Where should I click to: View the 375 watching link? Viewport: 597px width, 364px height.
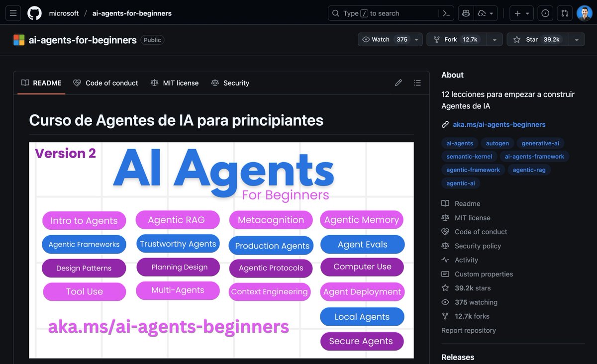[470, 302]
